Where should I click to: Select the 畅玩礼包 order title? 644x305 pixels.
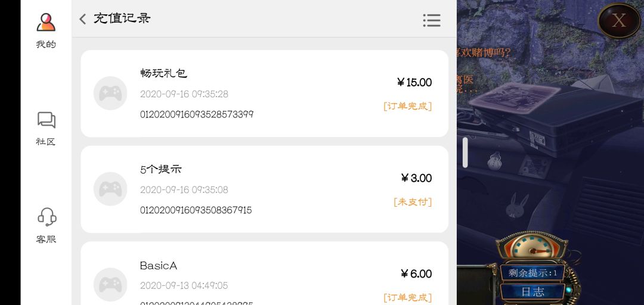[163, 73]
